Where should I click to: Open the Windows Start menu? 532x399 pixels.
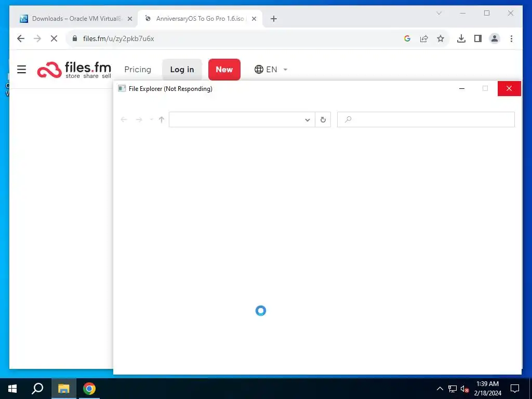12,389
